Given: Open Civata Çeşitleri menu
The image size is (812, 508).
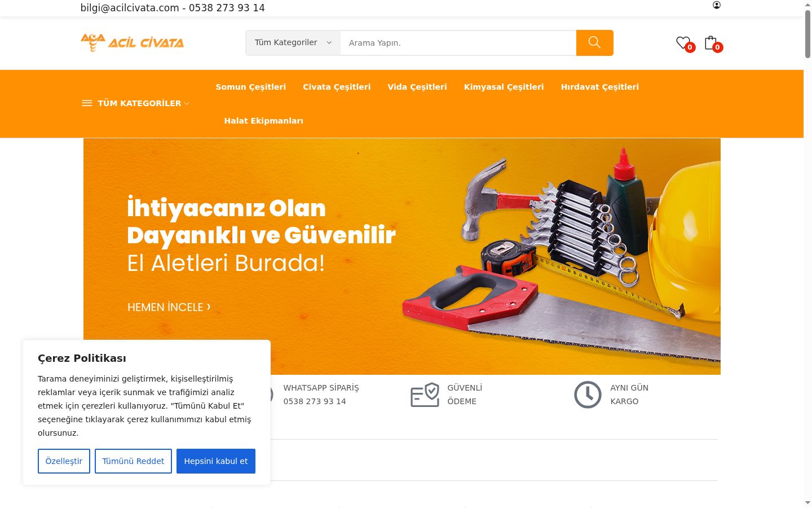Looking at the screenshot, I should (x=337, y=87).
